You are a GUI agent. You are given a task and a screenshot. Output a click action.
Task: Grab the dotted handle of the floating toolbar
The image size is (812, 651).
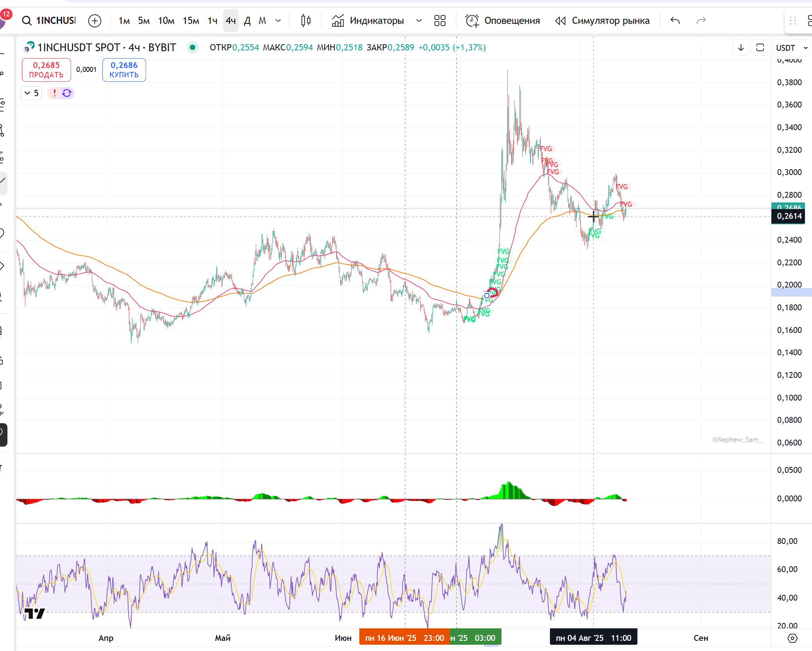coord(792,20)
